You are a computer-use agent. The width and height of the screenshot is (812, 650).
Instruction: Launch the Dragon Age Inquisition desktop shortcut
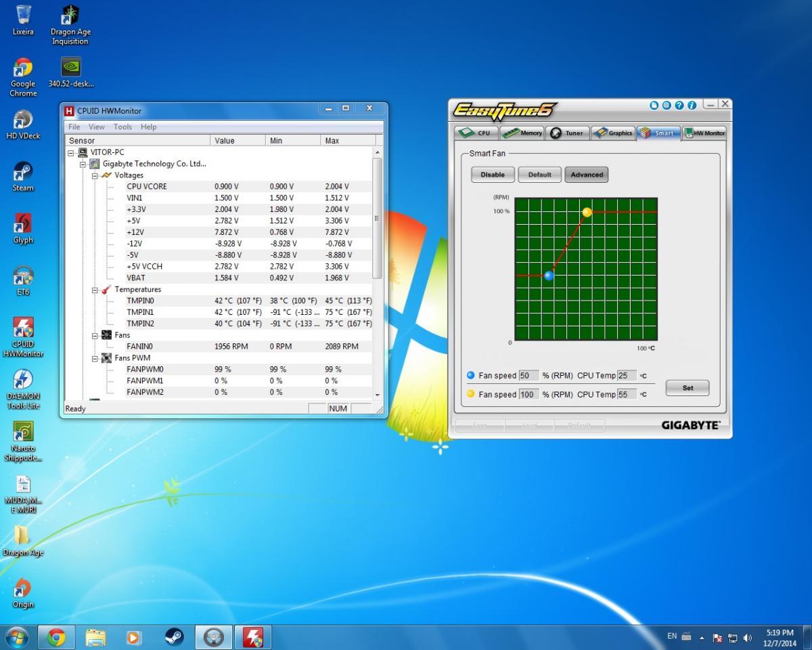point(70,25)
